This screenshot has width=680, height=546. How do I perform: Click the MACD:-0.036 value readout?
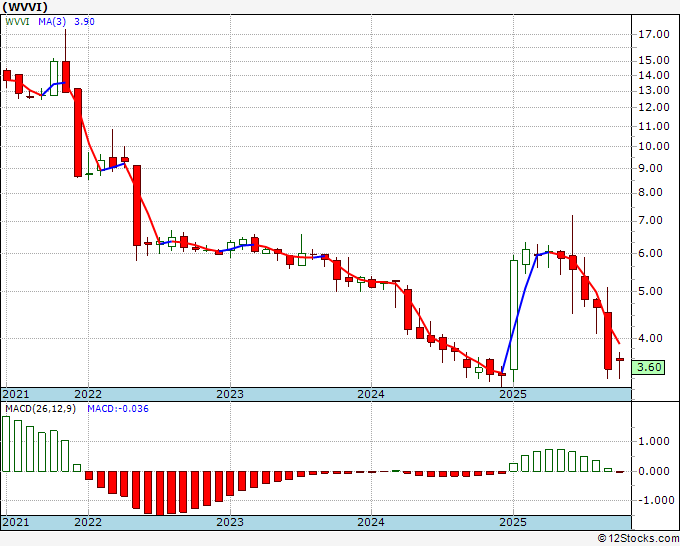(x=118, y=409)
